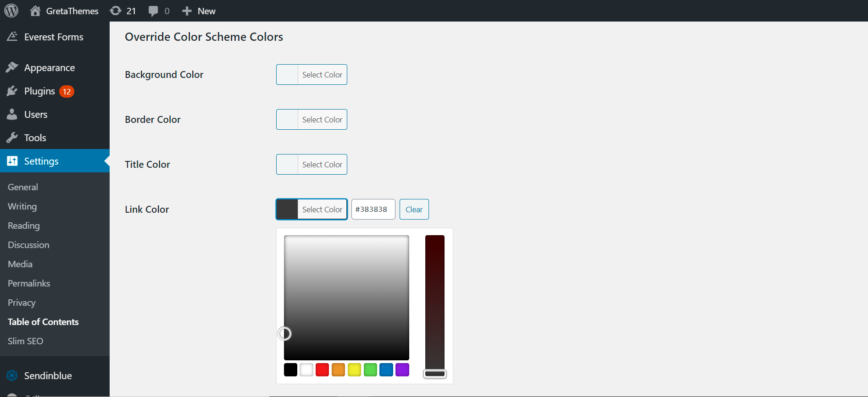Go to Discussion settings
The image size is (868, 397).
point(28,245)
